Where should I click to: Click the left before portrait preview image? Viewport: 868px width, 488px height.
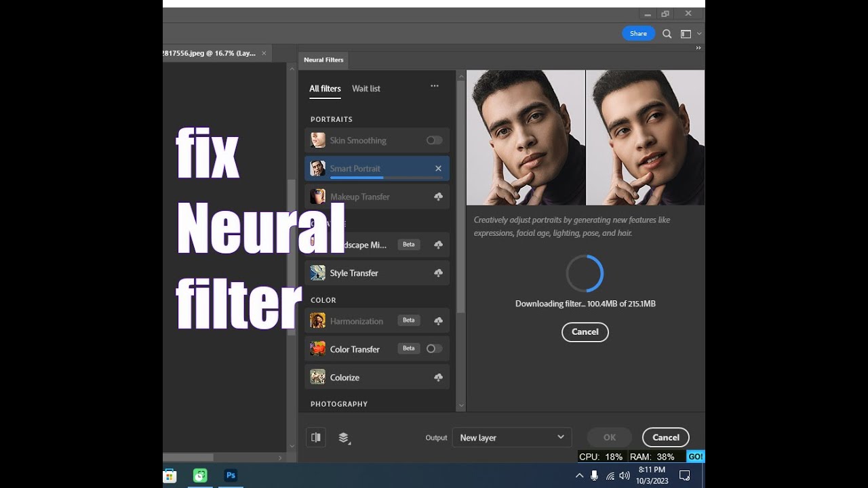coord(526,138)
